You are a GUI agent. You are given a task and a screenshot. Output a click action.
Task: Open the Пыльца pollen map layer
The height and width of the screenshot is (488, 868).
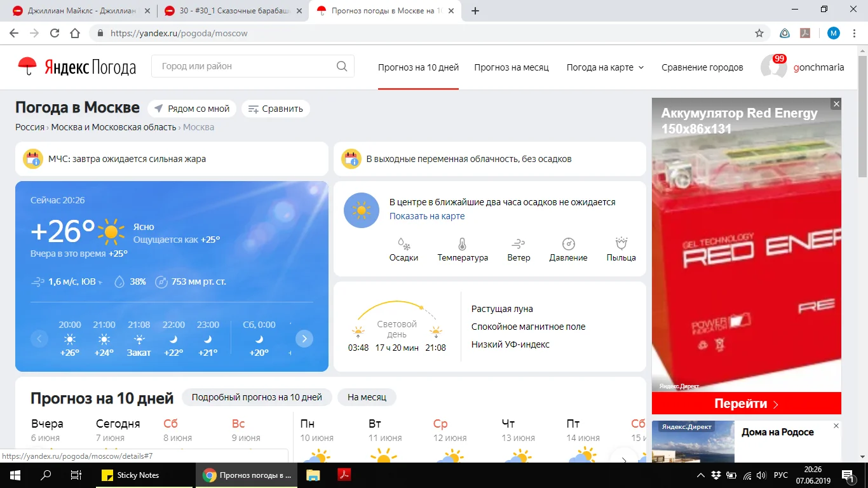pos(621,250)
